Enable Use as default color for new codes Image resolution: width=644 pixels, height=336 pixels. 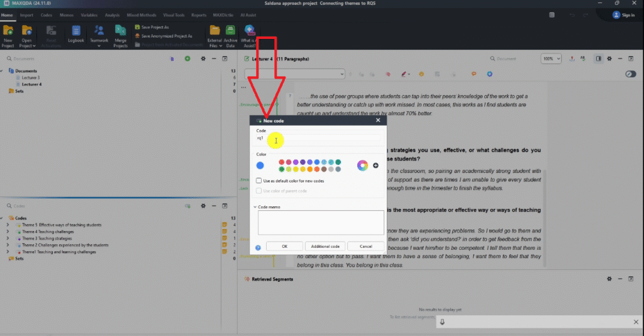click(x=260, y=181)
